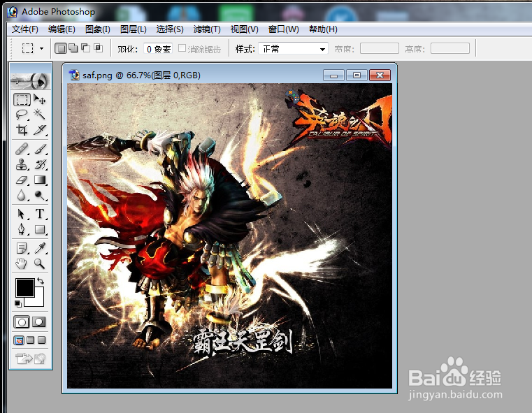Select the Path Selection tool
The height and width of the screenshot is (413, 532).
(22, 214)
